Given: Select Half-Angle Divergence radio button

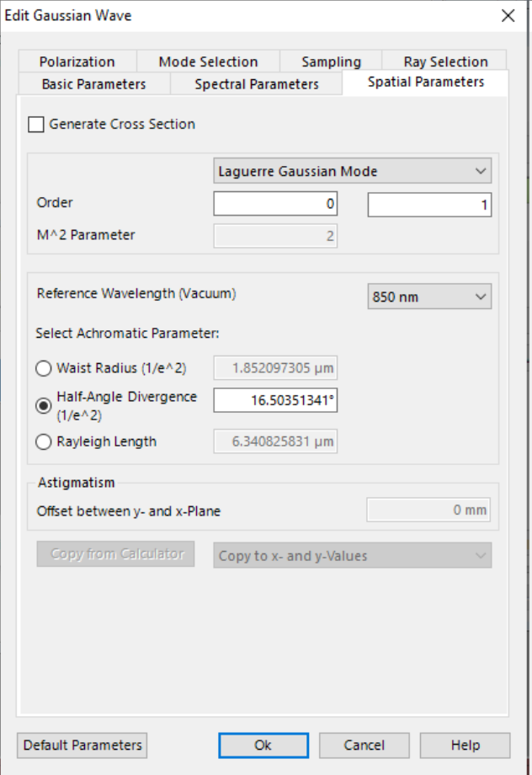Looking at the screenshot, I should 44,406.
